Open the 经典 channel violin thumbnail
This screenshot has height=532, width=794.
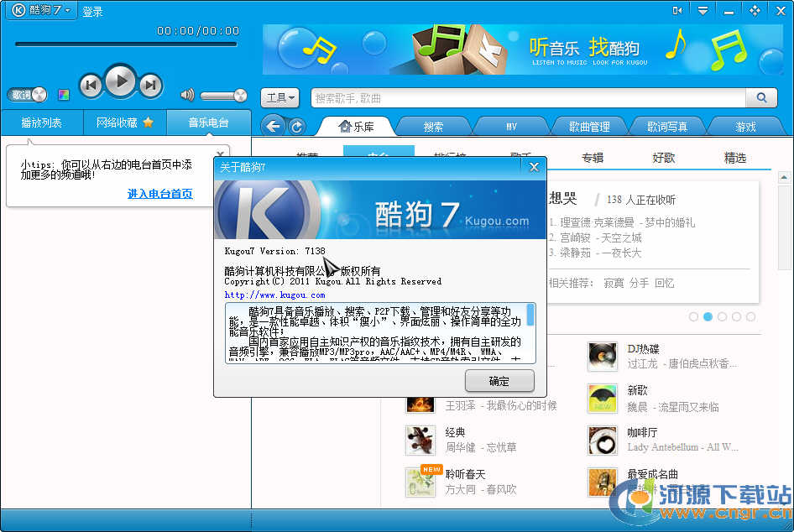pyautogui.click(x=421, y=441)
